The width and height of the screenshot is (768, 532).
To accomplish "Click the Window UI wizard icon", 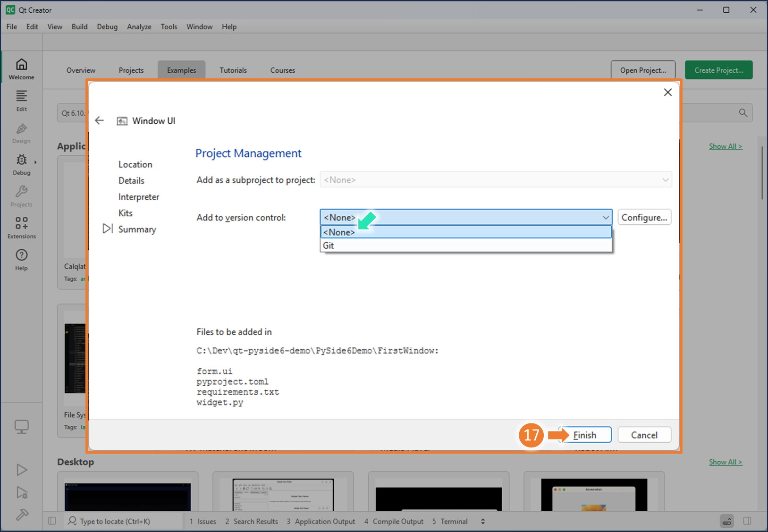I will click(122, 121).
